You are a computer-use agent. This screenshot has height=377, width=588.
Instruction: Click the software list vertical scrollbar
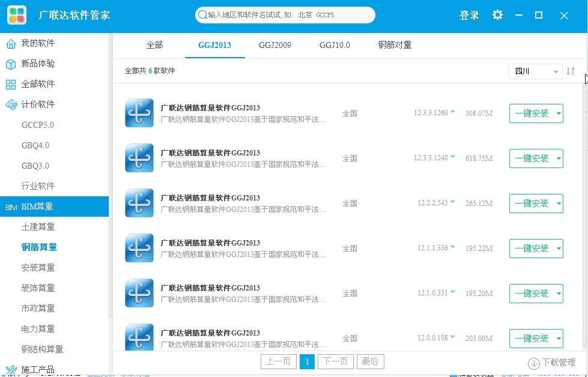(x=586, y=216)
